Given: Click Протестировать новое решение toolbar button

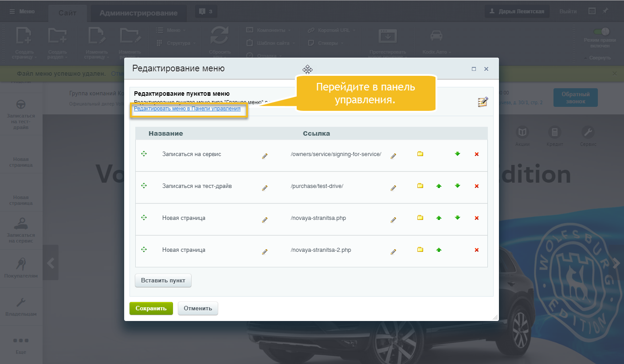Looking at the screenshot, I should click(x=388, y=43).
